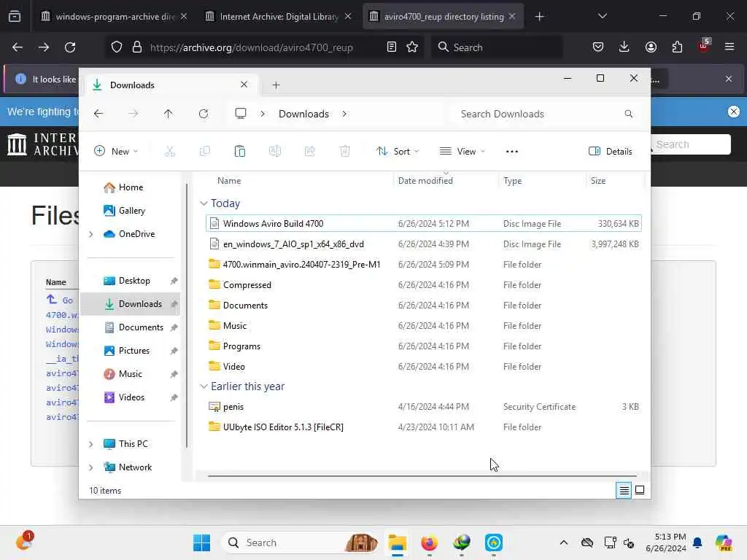Click the Share icon in Explorer toolbar

[x=309, y=152]
